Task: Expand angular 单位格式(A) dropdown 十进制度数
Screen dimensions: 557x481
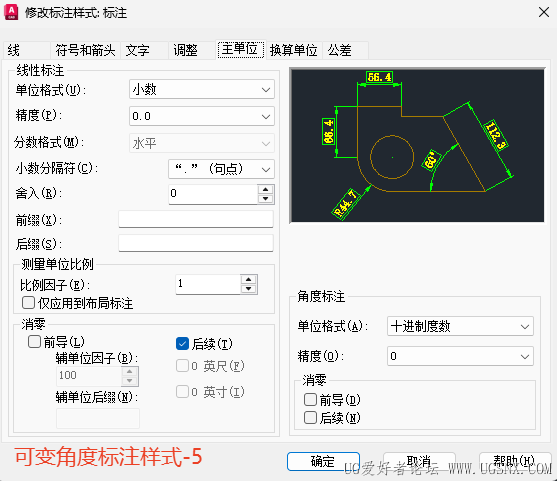Action: pyautogui.click(x=460, y=326)
